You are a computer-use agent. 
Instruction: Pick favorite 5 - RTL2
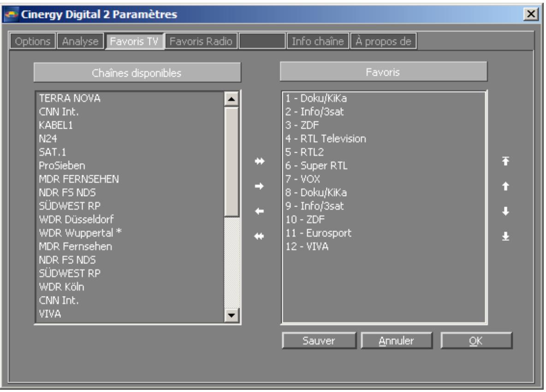[384, 153]
